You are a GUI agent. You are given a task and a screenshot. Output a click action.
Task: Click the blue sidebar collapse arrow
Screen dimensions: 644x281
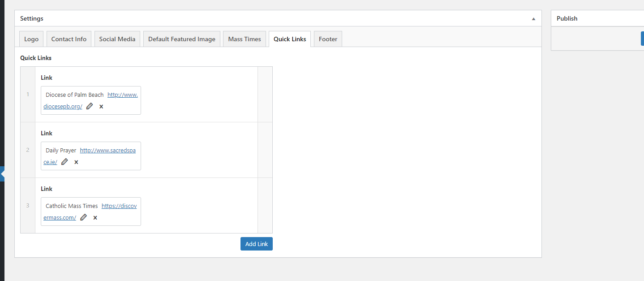pyautogui.click(x=2, y=173)
